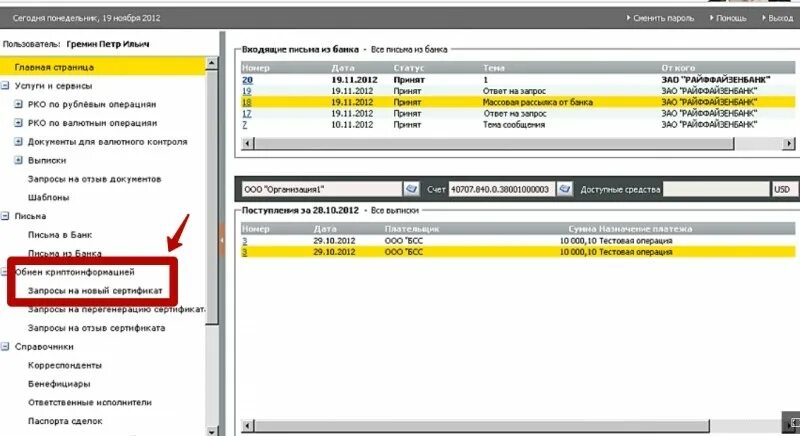Collapse the Услуги и сервисы section

click(x=5, y=86)
